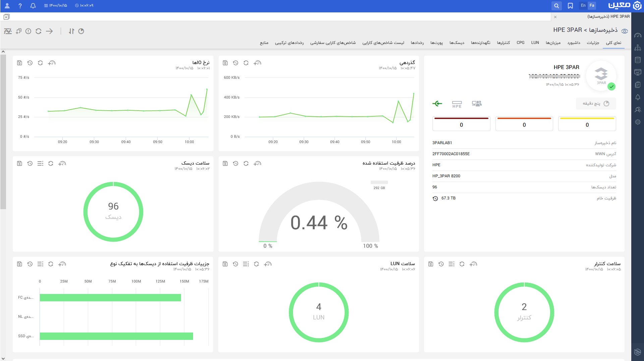644x361 pixels.
Task: Open dashboard gauge icon in right sidebar
Action: (x=638, y=35)
